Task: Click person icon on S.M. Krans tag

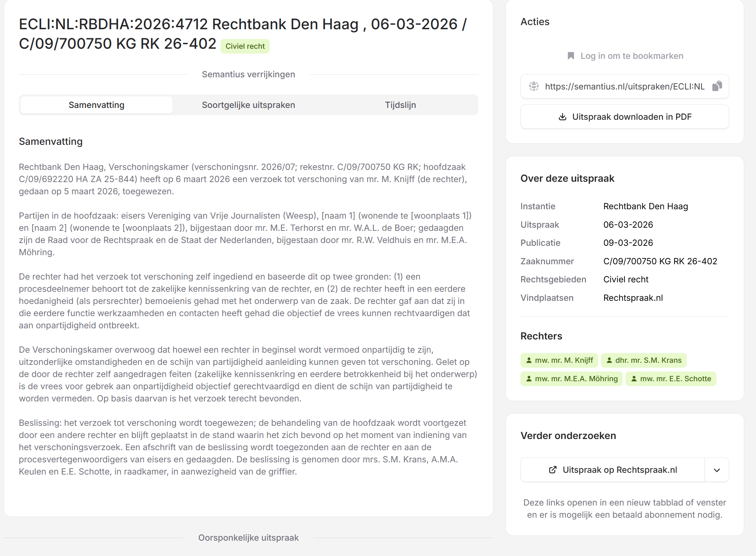Action: point(609,360)
